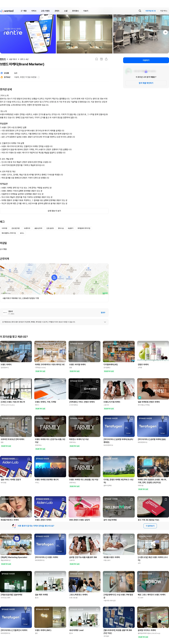Click 회원가입/로그인 button
Viewport: 169px width, 644px height.
pos(151,11)
